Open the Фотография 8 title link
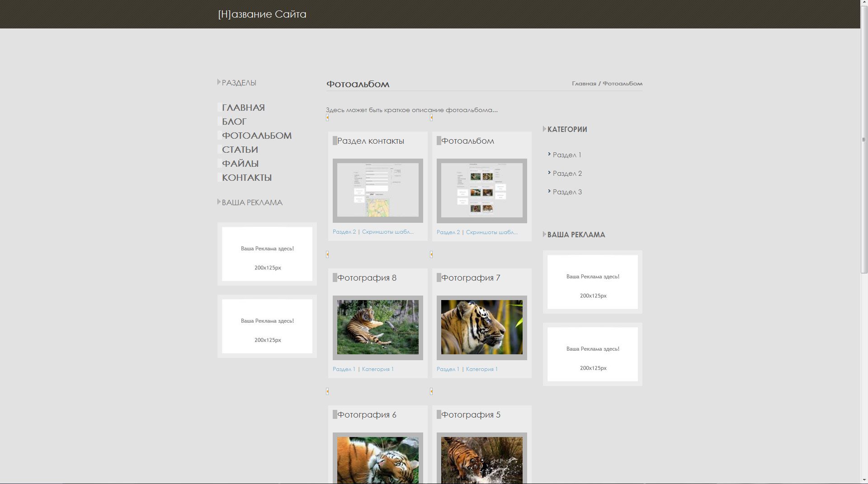This screenshot has width=868, height=484. 367,278
